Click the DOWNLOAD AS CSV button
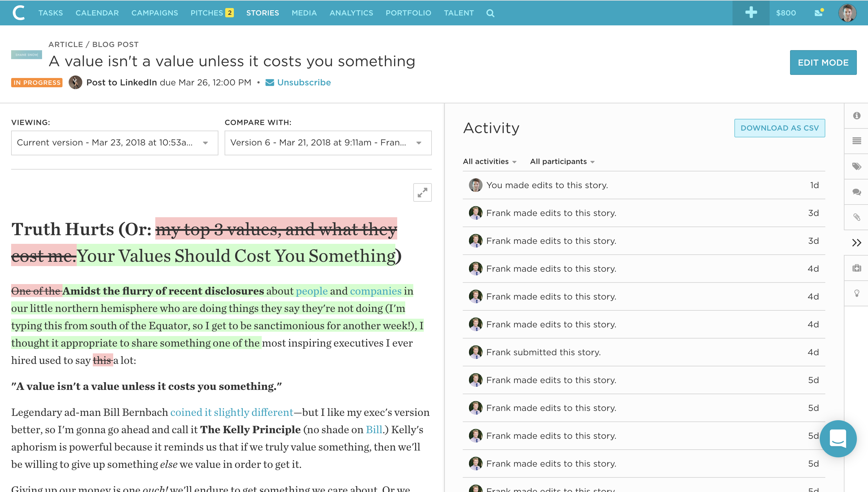The width and height of the screenshot is (868, 492). click(x=780, y=128)
